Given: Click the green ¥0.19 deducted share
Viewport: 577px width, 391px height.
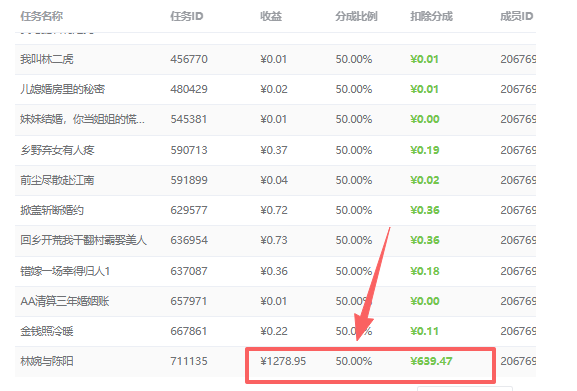Looking at the screenshot, I should coord(425,150).
